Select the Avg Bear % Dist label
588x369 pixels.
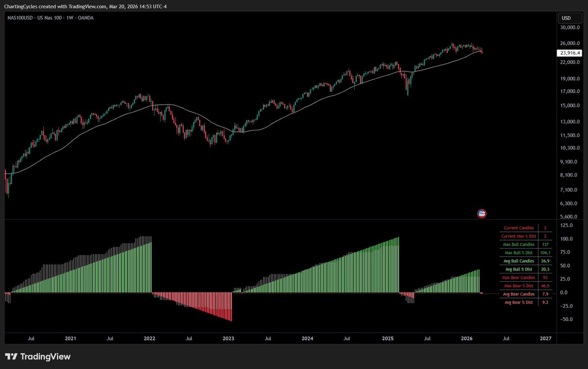click(519, 303)
